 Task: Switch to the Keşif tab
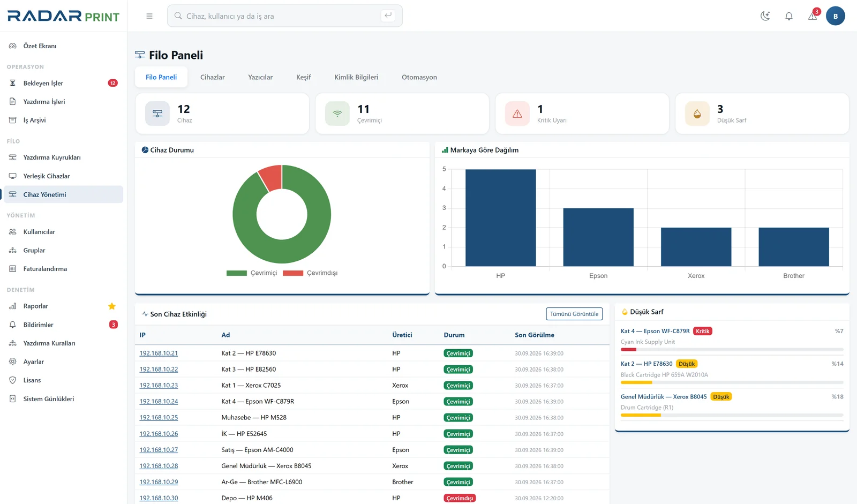coord(304,77)
